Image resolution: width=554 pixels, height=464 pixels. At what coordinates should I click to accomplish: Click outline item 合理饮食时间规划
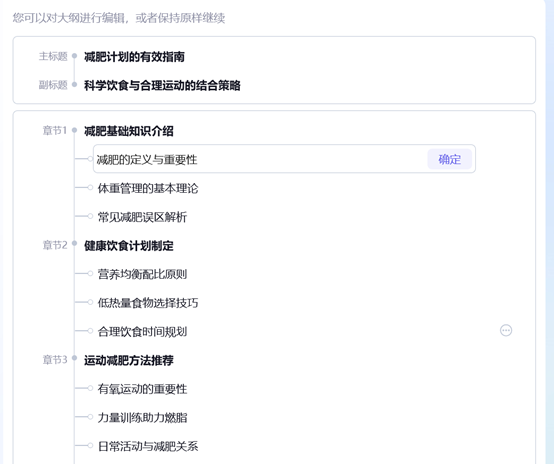[142, 331]
